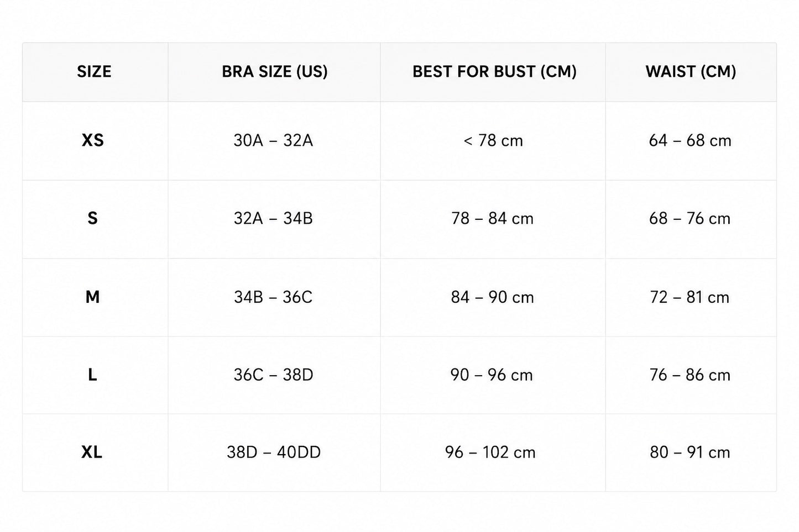799x532 pixels.
Task: Click the WAIST (CM) column header
Action: [691, 72]
